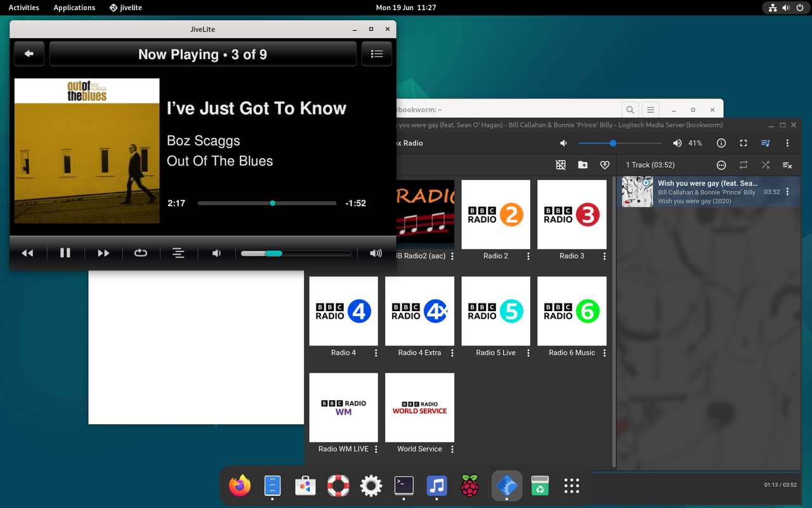Open BBC Radio WM tile

pyautogui.click(x=343, y=408)
